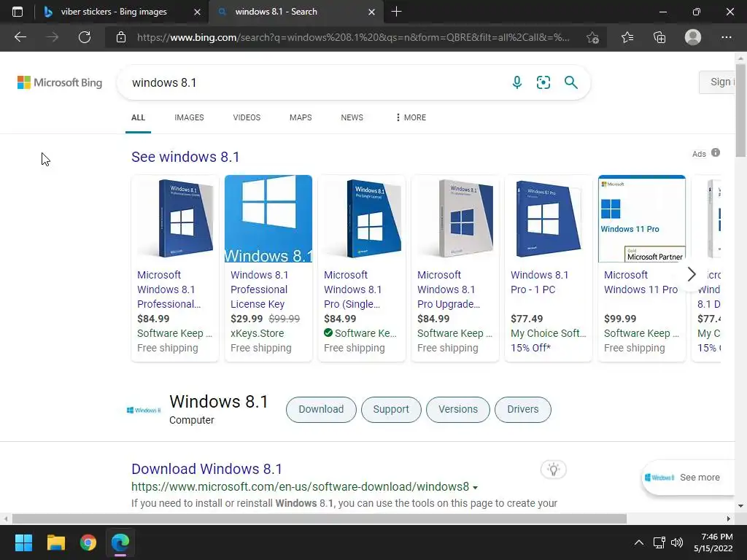This screenshot has height=560, width=747.
Task: View site information lock icon
Action: (x=121, y=37)
